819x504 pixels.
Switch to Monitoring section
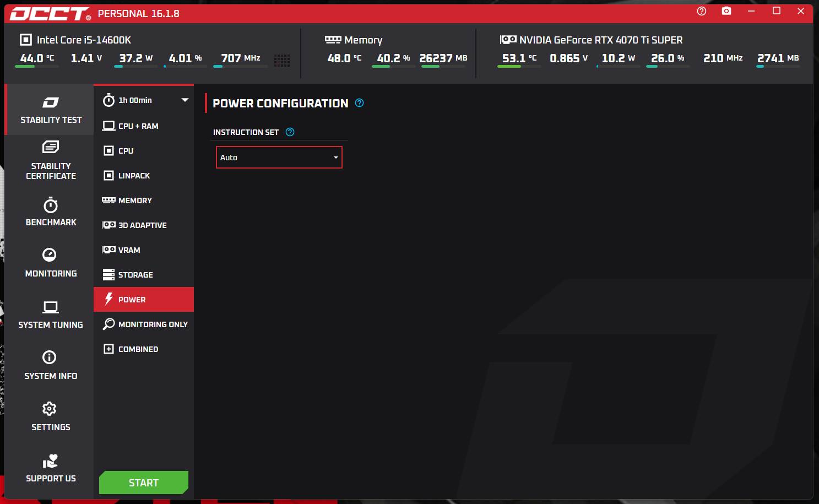tap(50, 263)
